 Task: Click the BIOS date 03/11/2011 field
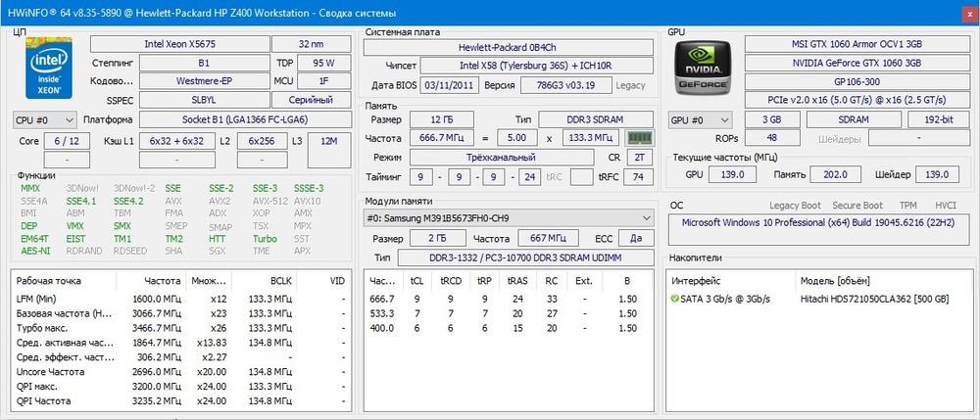click(450, 85)
